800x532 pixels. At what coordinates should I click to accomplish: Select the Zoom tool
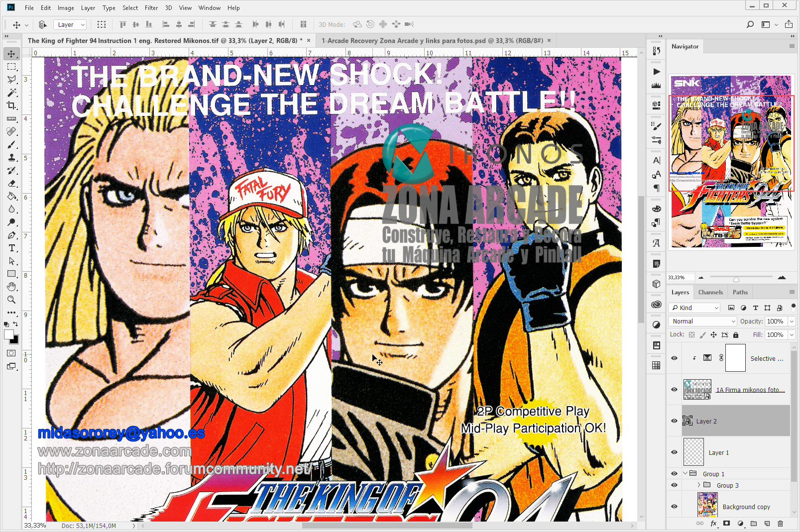point(11,300)
